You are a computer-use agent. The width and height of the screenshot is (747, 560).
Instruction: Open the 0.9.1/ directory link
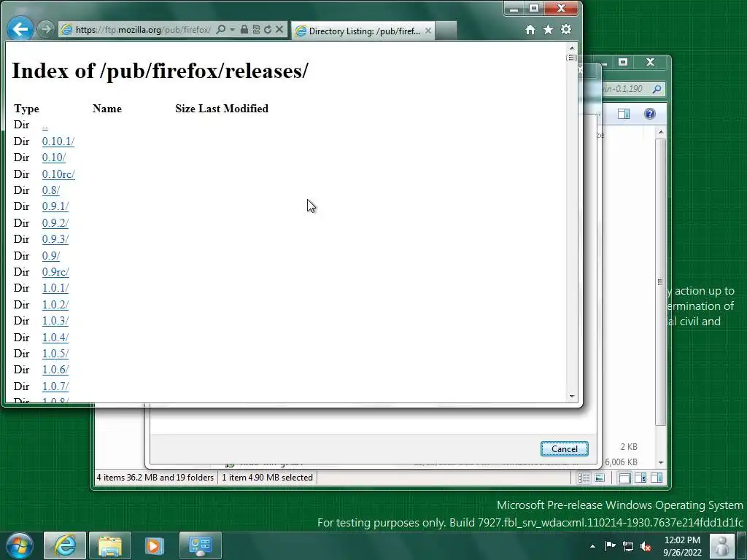[55, 206]
